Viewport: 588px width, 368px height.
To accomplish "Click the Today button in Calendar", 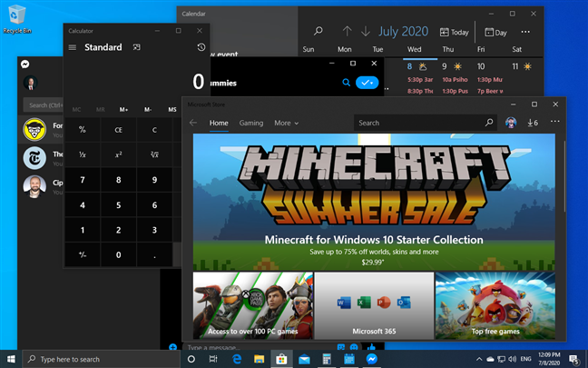I will (x=455, y=32).
